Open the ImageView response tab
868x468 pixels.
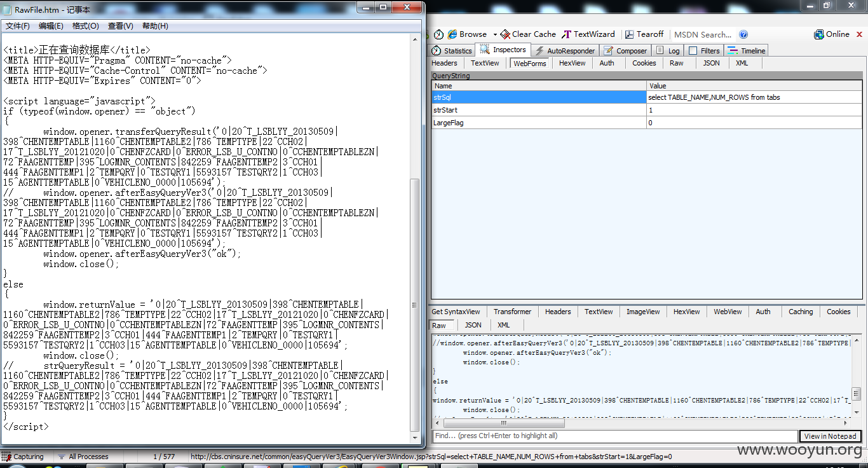[643, 312]
